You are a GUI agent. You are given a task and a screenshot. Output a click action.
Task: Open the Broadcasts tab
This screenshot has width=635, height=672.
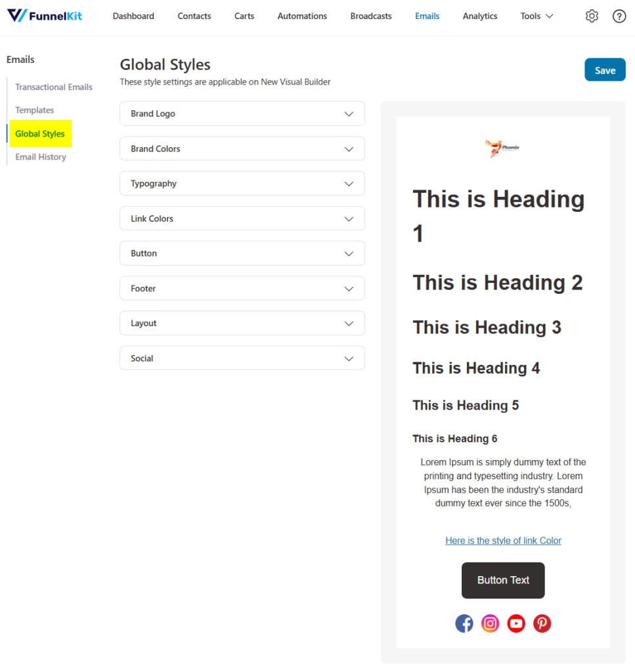point(371,16)
